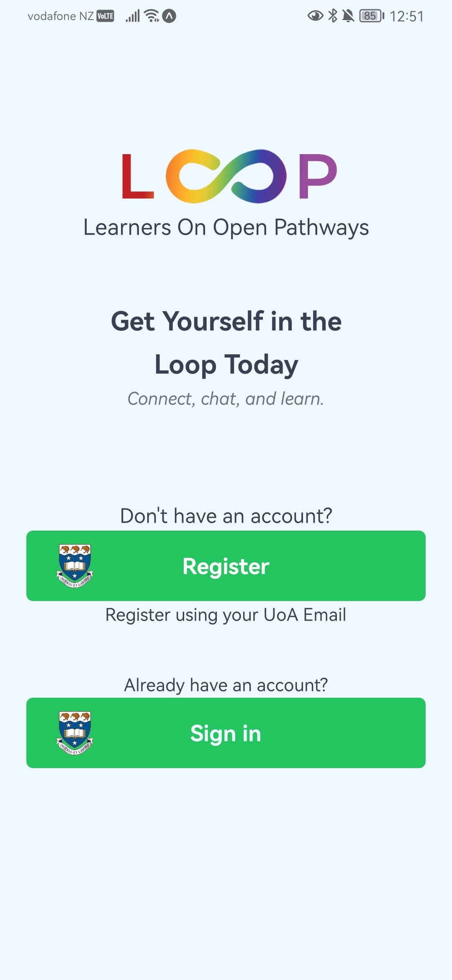The image size is (452, 980).
Task: Tap the Connect, chat, and learn subtitle
Action: (226, 399)
